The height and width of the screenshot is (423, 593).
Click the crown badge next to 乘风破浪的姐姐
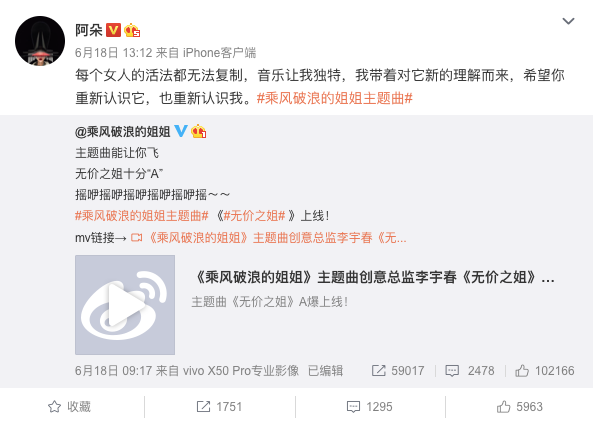pyautogui.click(x=199, y=131)
